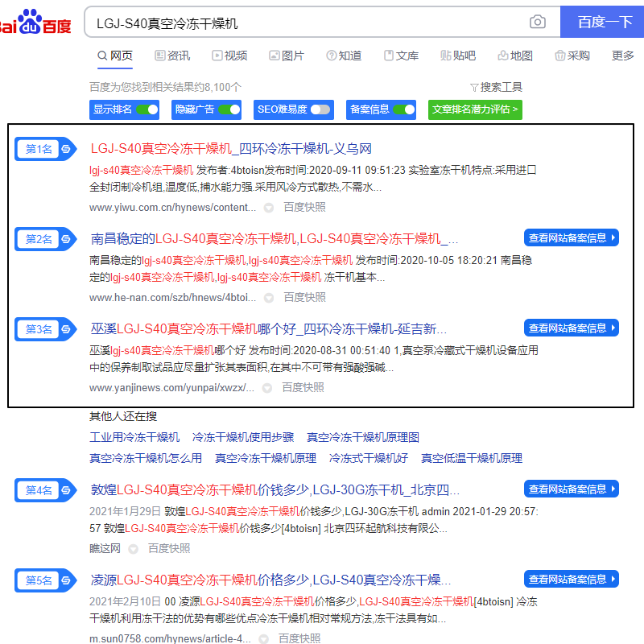Screen dimensions: 644x644
Task: Click the www.he-nan.com/szb/hnews URL text
Action: [172, 297]
